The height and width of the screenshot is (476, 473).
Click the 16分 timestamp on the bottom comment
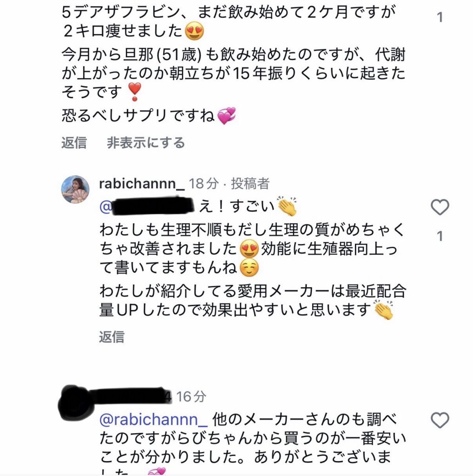coord(191,397)
